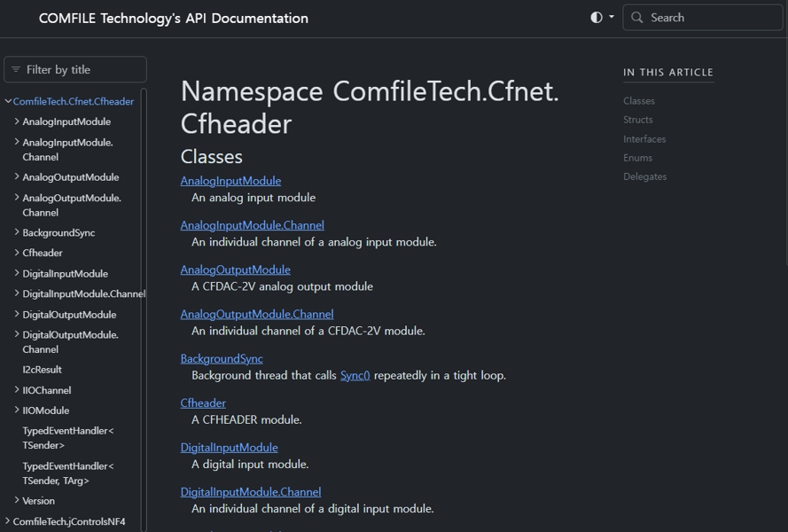Expand the AnalogInputModule tree item
The height and width of the screenshot is (532, 788).
click(17, 121)
